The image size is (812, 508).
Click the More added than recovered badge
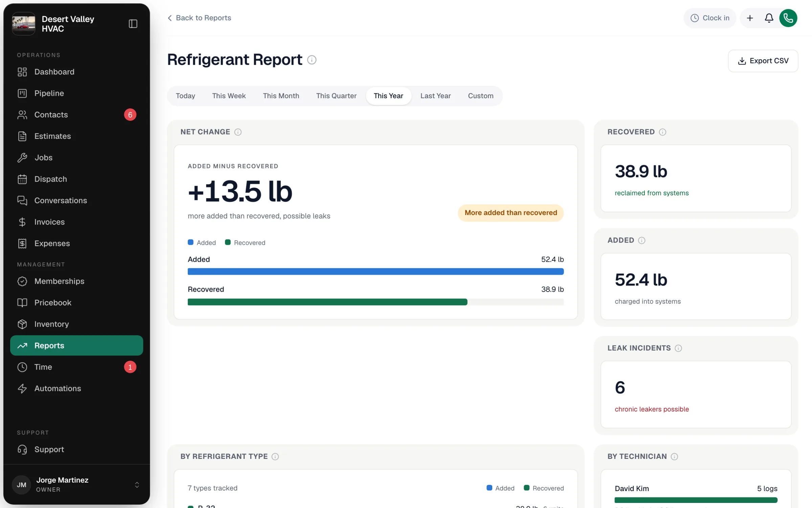point(511,213)
